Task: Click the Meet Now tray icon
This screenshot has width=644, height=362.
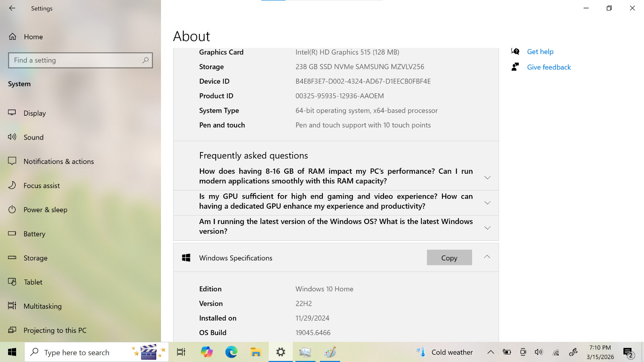Action: pyautogui.click(x=523, y=352)
